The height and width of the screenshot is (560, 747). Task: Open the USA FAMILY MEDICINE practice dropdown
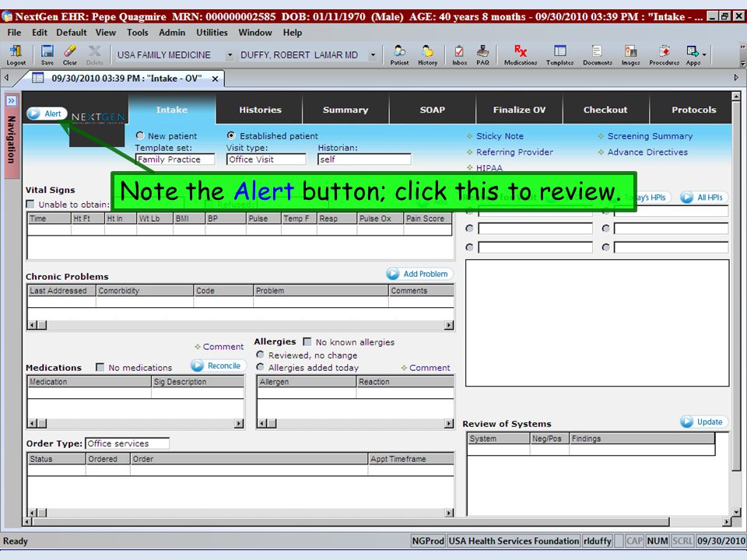pos(230,55)
